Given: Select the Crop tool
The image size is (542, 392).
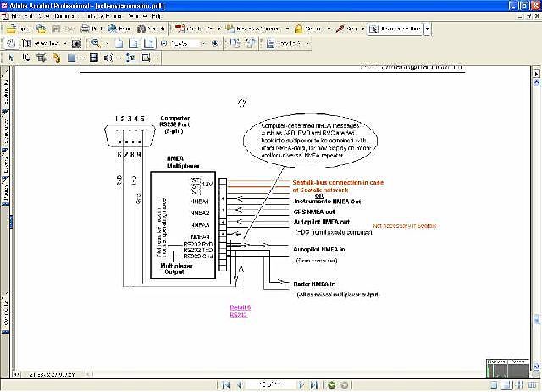Looking at the screenshot, I should 41,58.
